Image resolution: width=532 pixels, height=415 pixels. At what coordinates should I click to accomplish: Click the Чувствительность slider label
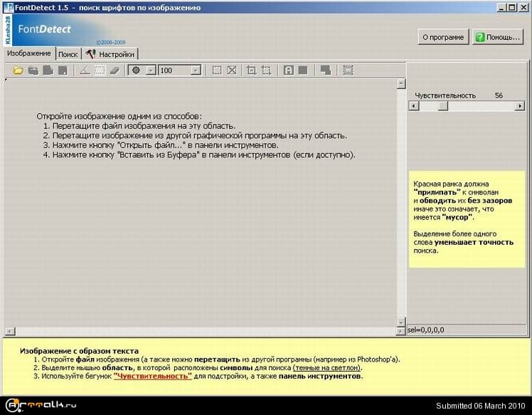pyautogui.click(x=445, y=95)
